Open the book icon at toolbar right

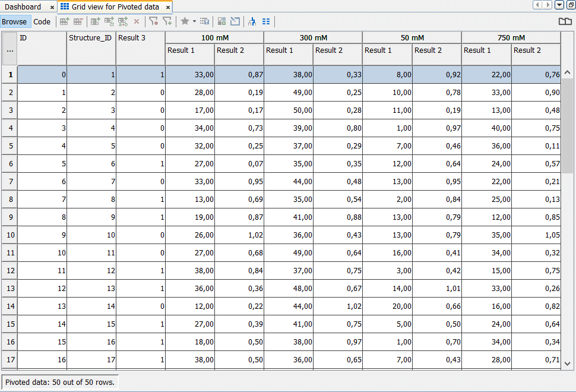pyautogui.click(x=565, y=21)
